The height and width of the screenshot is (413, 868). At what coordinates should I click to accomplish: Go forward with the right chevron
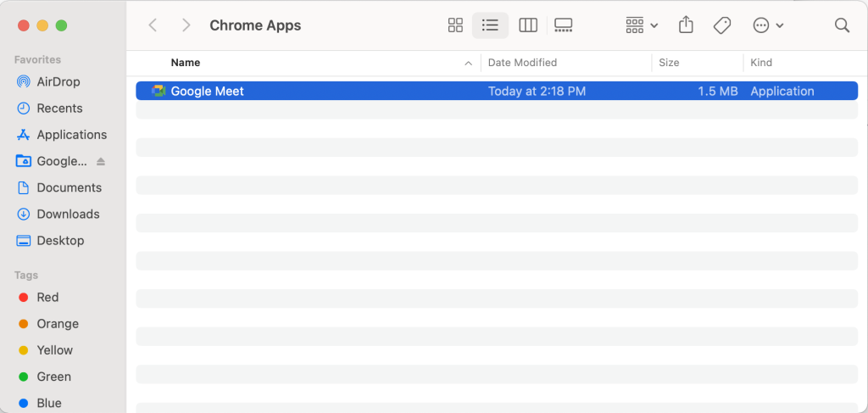click(186, 25)
